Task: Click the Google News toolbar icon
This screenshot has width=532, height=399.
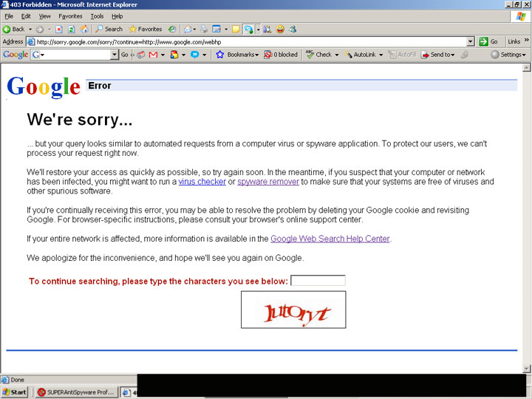Action: 141,55
